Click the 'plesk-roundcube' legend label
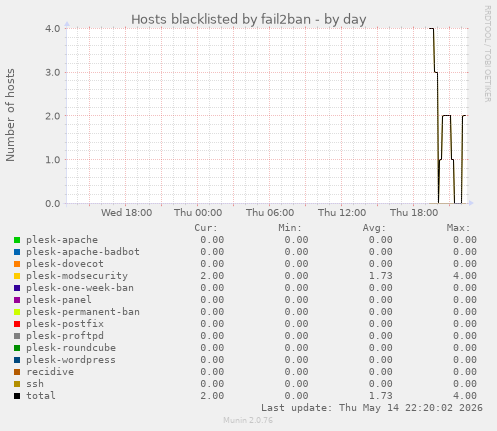497x431 pixels. tap(71, 348)
